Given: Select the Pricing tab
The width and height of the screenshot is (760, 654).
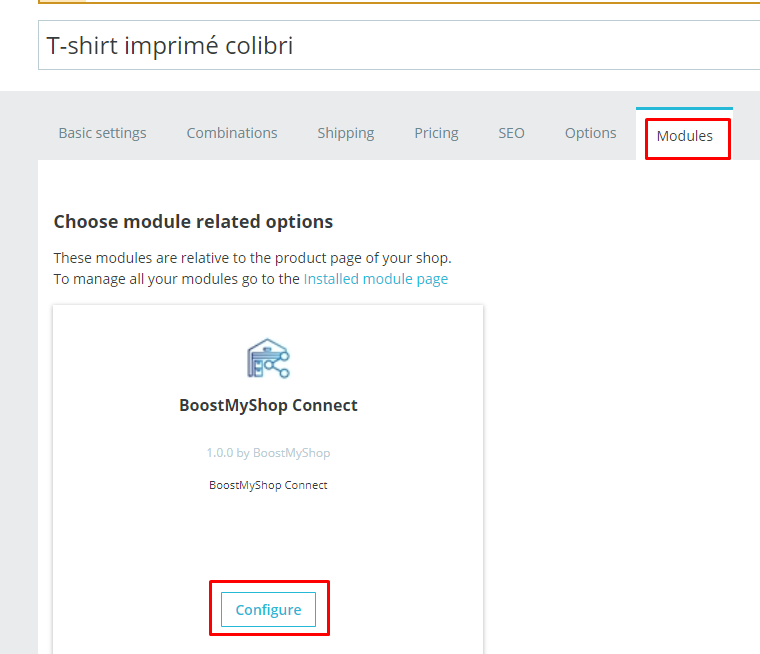Looking at the screenshot, I should 436,133.
